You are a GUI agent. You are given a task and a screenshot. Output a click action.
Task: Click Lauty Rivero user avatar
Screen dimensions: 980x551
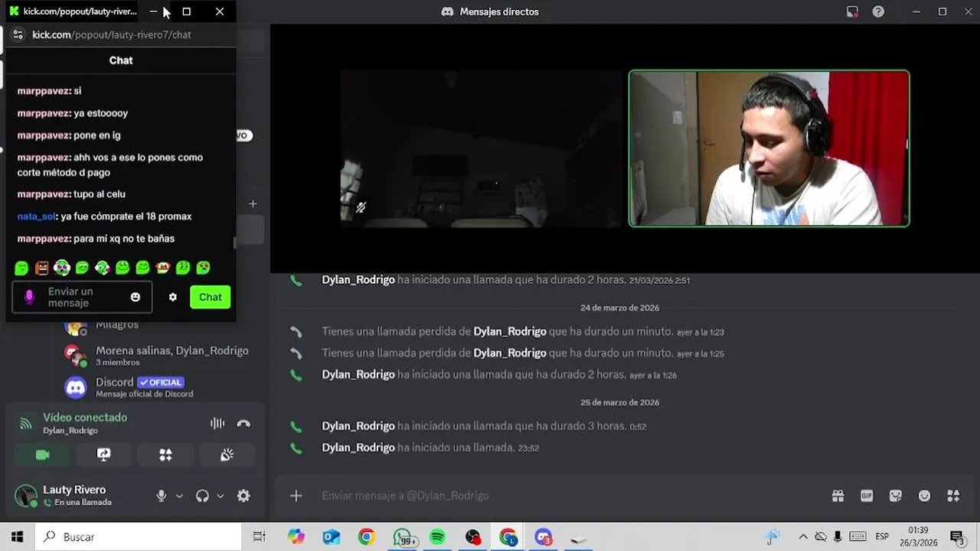click(x=26, y=496)
